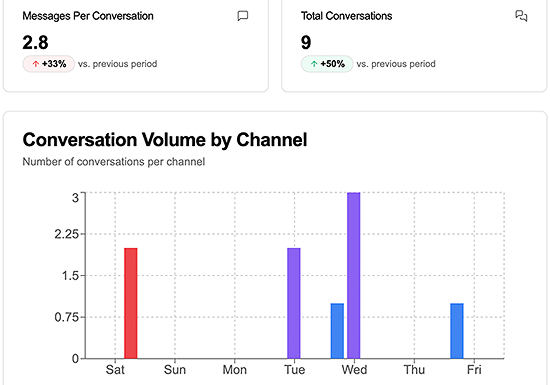
Task: Click the message bubble icon on Messages Per Conversation
Action: click(x=243, y=16)
